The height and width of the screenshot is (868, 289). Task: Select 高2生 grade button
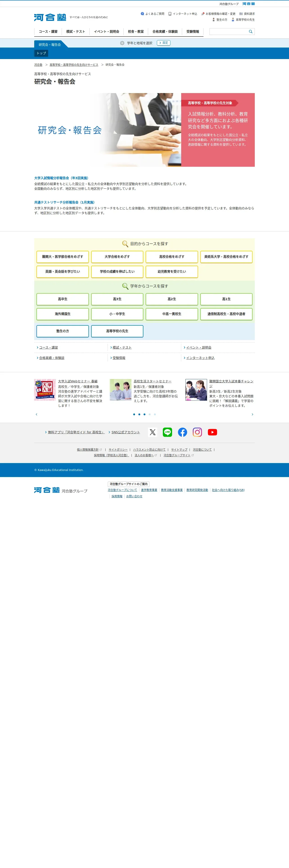[172, 299]
